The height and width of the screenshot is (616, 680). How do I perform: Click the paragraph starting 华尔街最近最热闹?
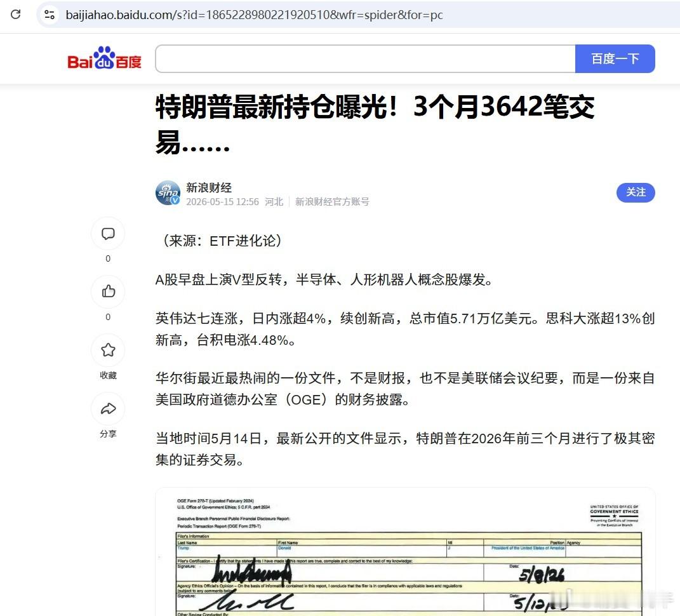pyautogui.click(x=405, y=389)
